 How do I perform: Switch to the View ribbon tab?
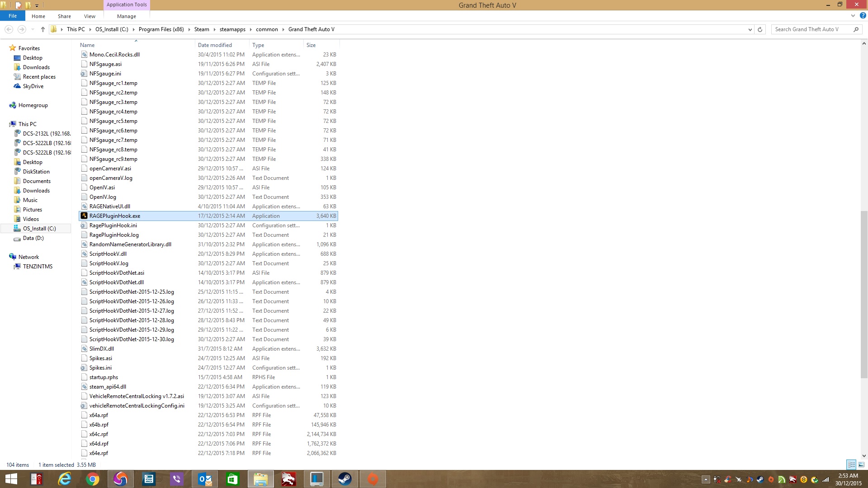coord(90,16)
